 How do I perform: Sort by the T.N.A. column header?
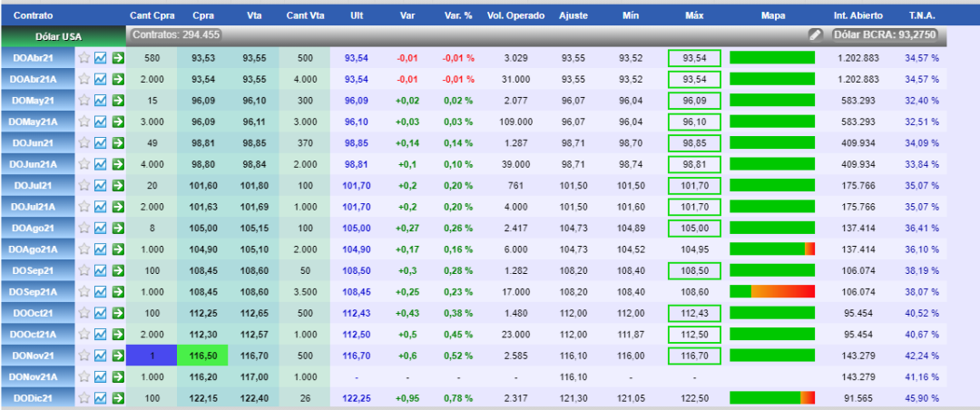(922, 15)
